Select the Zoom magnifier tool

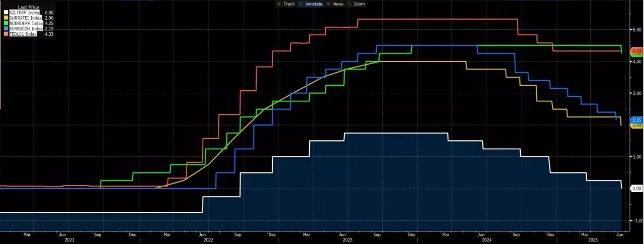point(356,4)
